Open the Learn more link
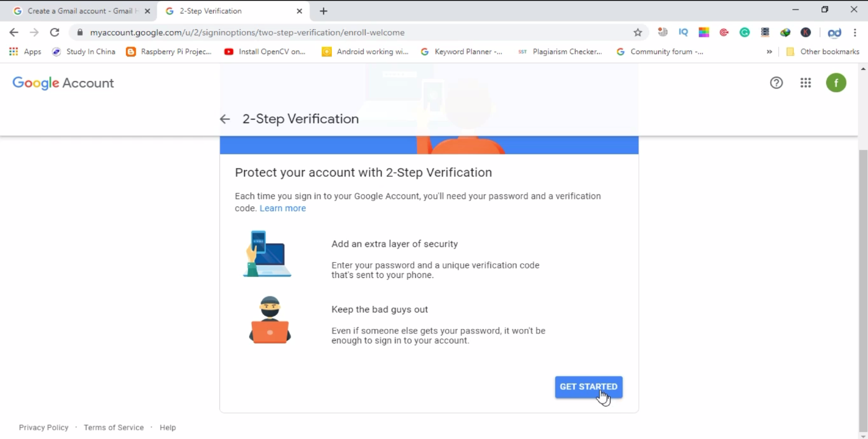The image size is (868, 439). tap(283, 208)
